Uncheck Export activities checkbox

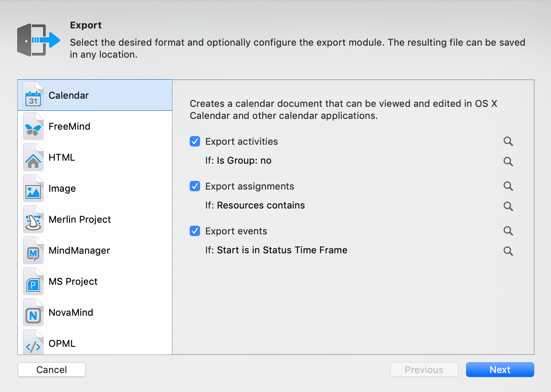(x=195, y=141)
